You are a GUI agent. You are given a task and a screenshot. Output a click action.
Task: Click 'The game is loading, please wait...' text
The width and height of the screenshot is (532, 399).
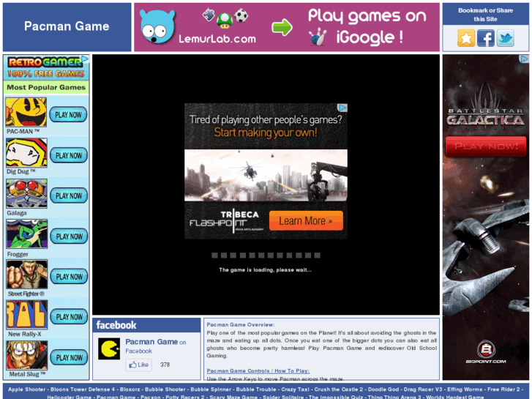pos(266,270)
